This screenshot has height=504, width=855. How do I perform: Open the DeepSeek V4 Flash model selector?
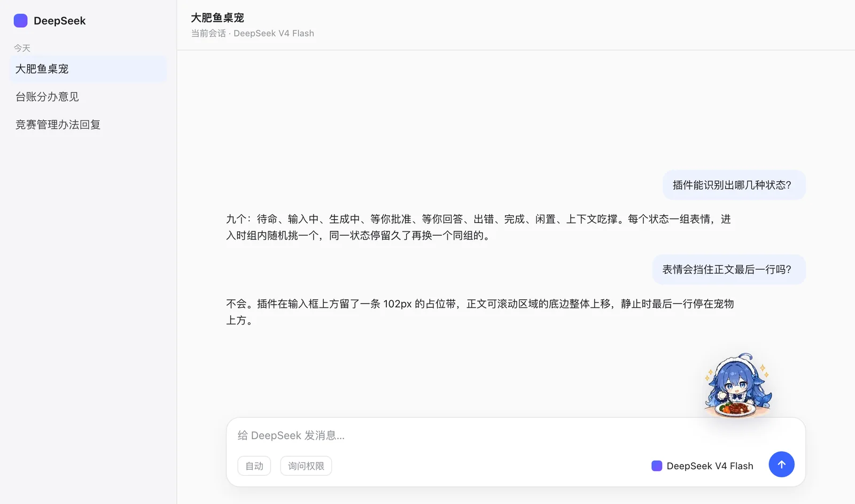(x=702, y=466)
